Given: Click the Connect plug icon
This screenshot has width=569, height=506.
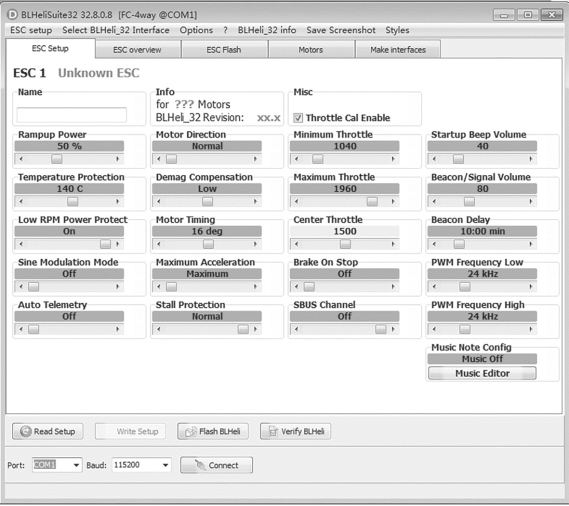Looking at the screenshot, I should (200, 465).
